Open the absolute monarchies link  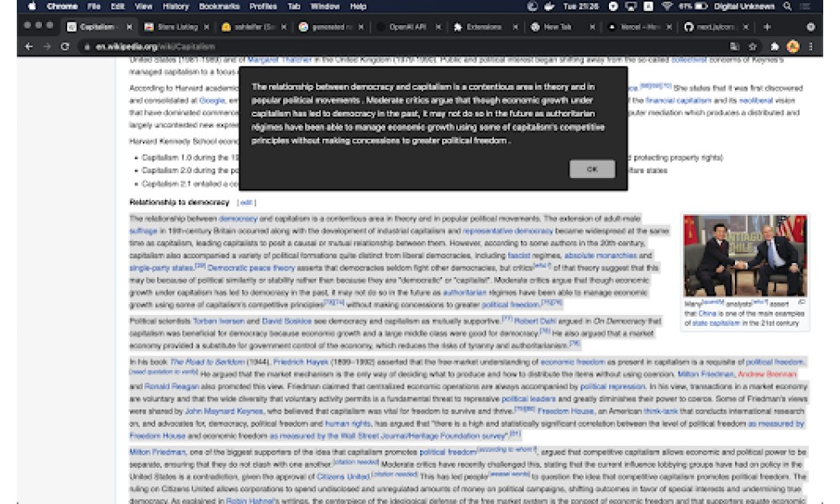pyautogui.click(x=600, y=255)
